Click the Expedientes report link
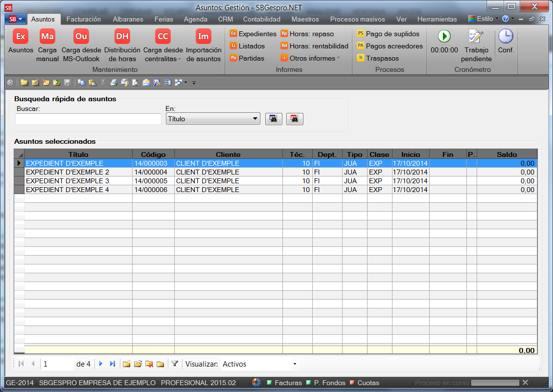The image size is (553, 392). point(253,34)
